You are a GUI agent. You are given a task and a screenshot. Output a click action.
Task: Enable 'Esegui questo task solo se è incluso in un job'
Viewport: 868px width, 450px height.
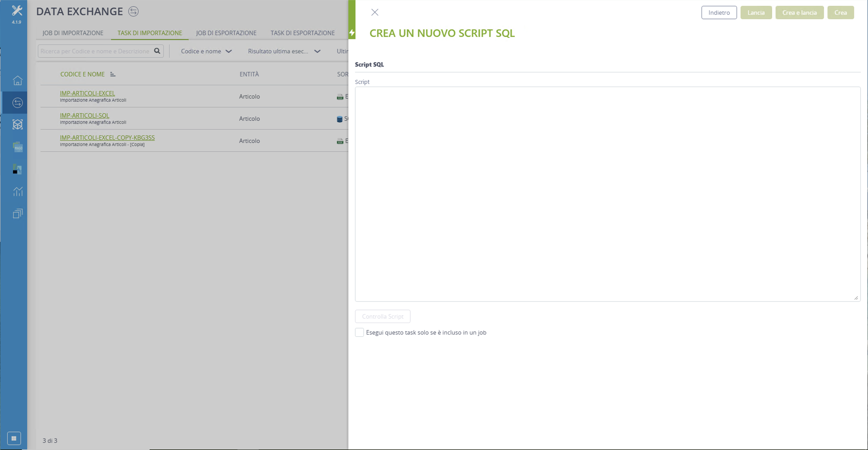tap(359, 332)
